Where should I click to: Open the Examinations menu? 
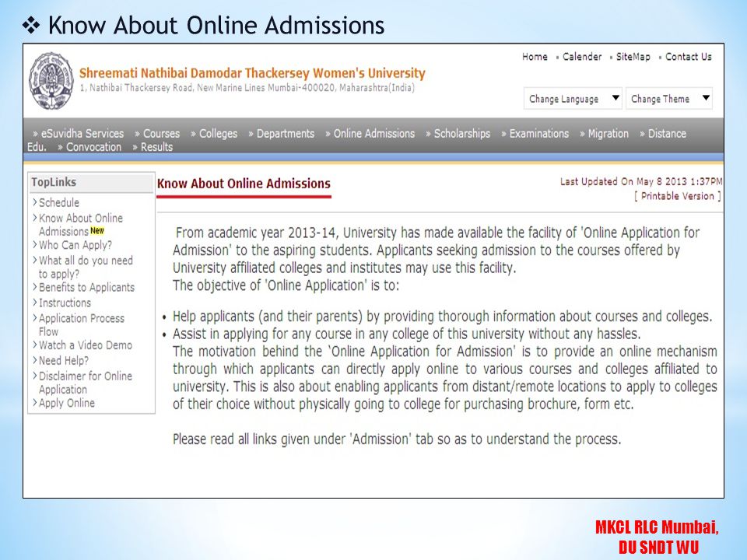pyautogui.click(x=538, y=133)
